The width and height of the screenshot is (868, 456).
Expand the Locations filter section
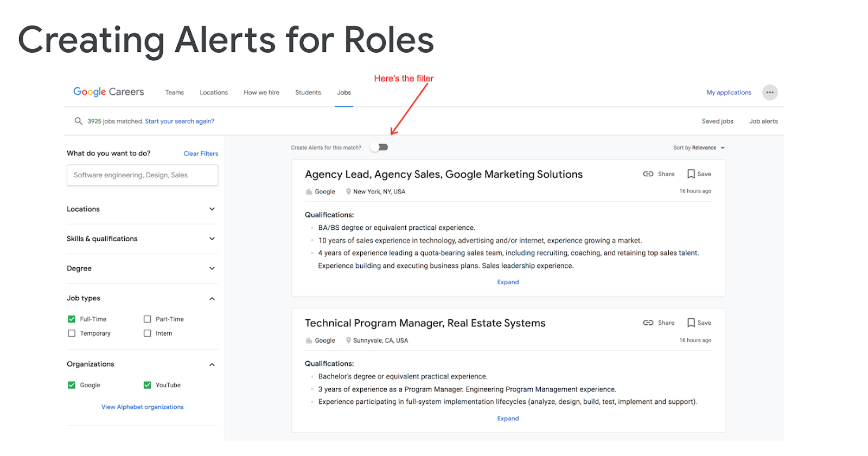[x=212, y=209]
